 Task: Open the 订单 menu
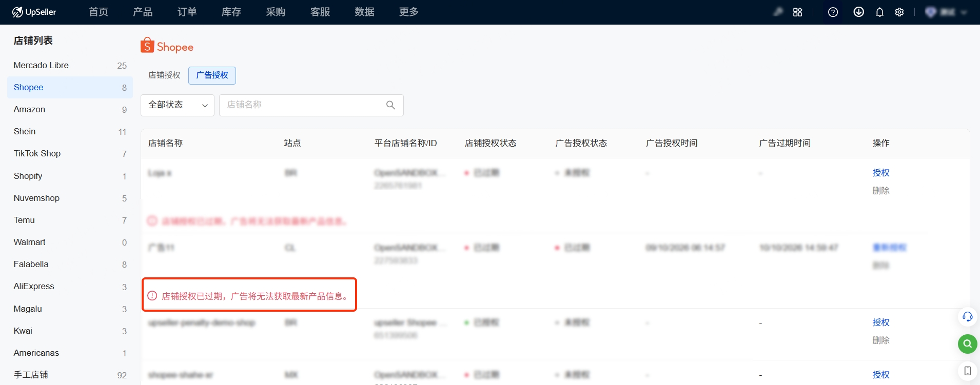pyautogui.click(x=187, y=12)
